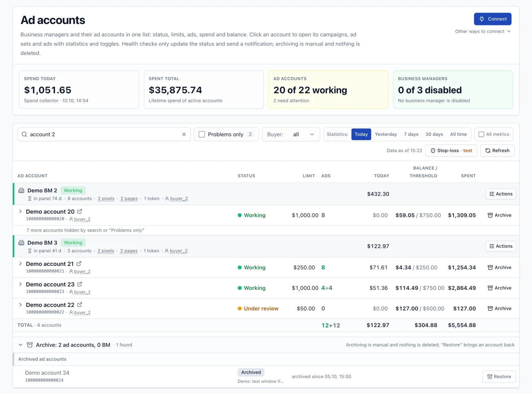The image size is (532, 394).
Task: Click the Ad accounts 20 of 22 working card
Action: (x=328, y=90)
